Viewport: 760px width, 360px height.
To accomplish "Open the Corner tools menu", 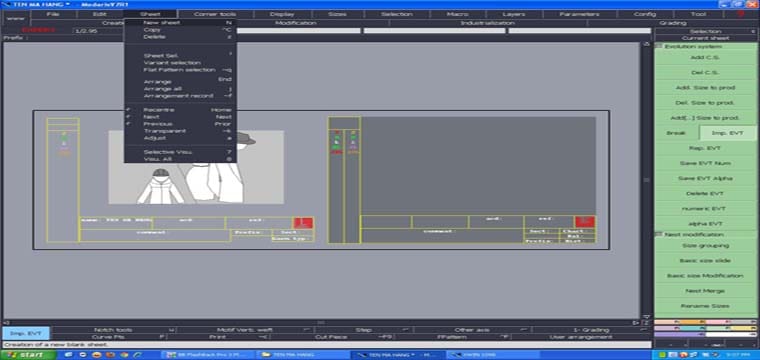I will pos(214,14).
